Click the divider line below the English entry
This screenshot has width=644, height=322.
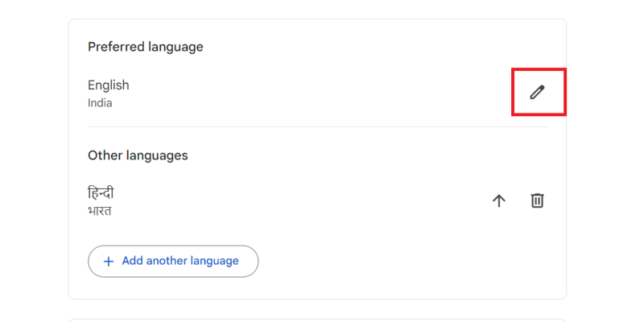pos(317,126)
